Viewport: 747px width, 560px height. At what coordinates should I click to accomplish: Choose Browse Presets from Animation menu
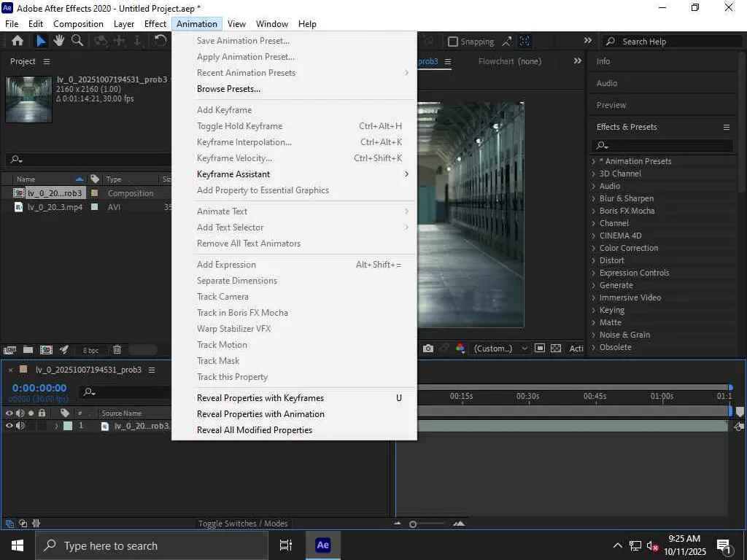coord(228,89)
